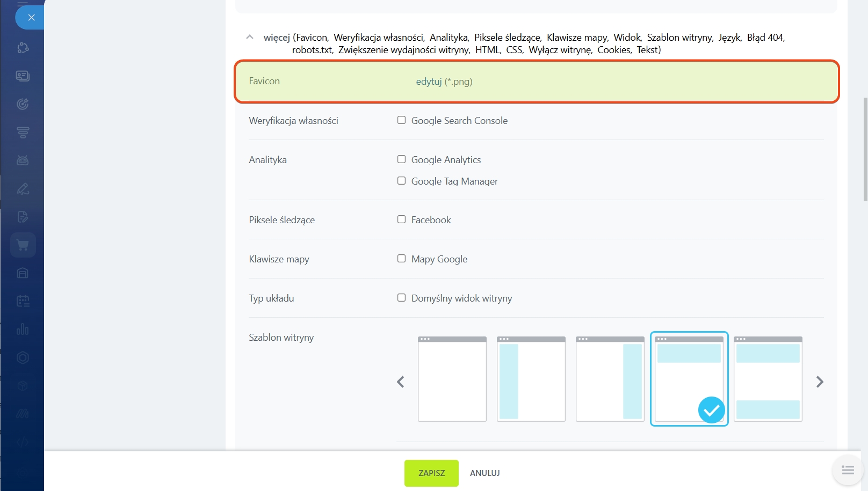The width and height of the screenshot is (868, 491).
Task: Click the ANULUJ cancel button
Action: (x=484, y=473)
